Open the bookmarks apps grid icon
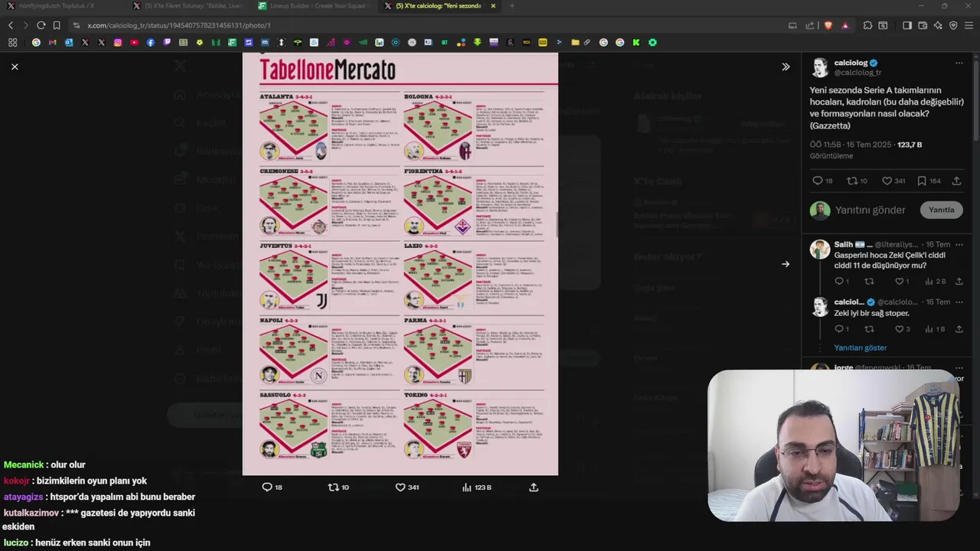The image size is (980, 551). coord(12,42)
